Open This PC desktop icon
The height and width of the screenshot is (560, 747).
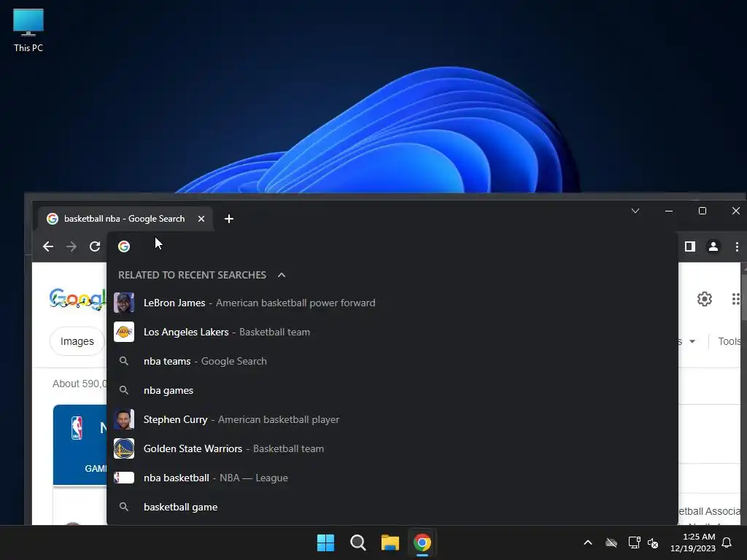(x=28, y=31)
